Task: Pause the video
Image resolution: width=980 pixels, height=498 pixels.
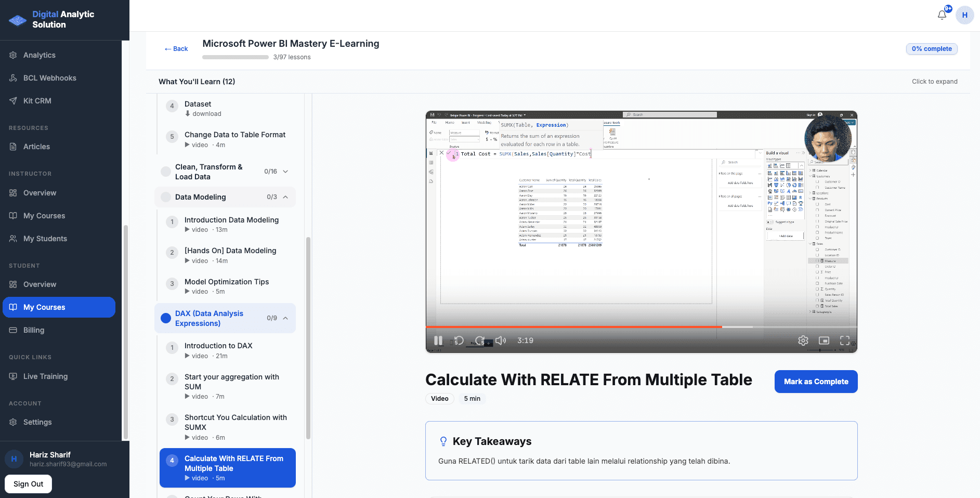Action: [x=438, y=340]
